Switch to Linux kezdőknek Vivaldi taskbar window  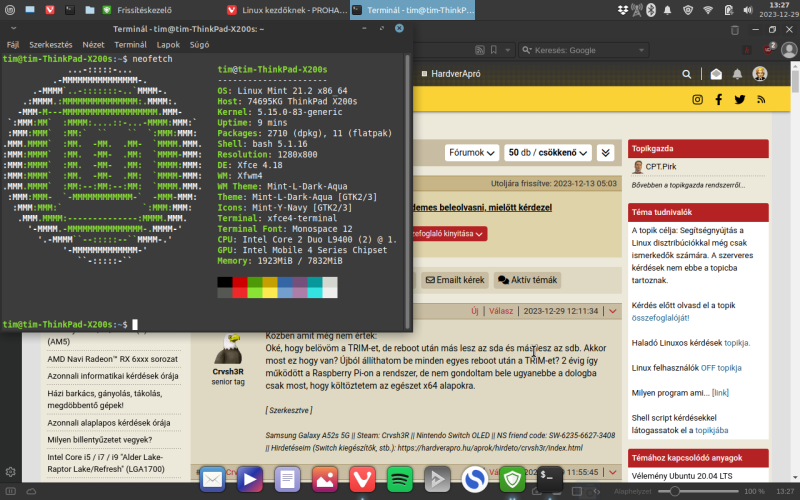[287, 10]
